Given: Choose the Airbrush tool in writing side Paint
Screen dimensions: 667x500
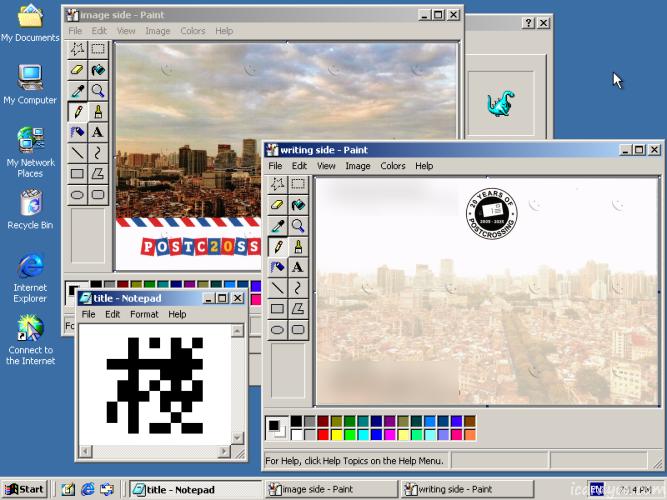Looking at the screenshot, I should click(277, 267).
